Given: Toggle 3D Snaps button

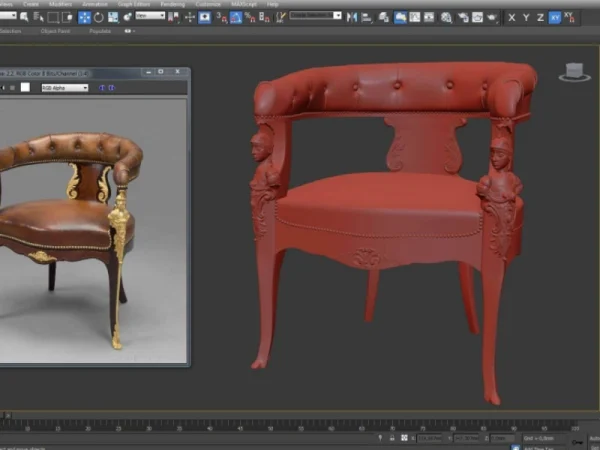Looking at the screenshot, I should pos(221,17).
